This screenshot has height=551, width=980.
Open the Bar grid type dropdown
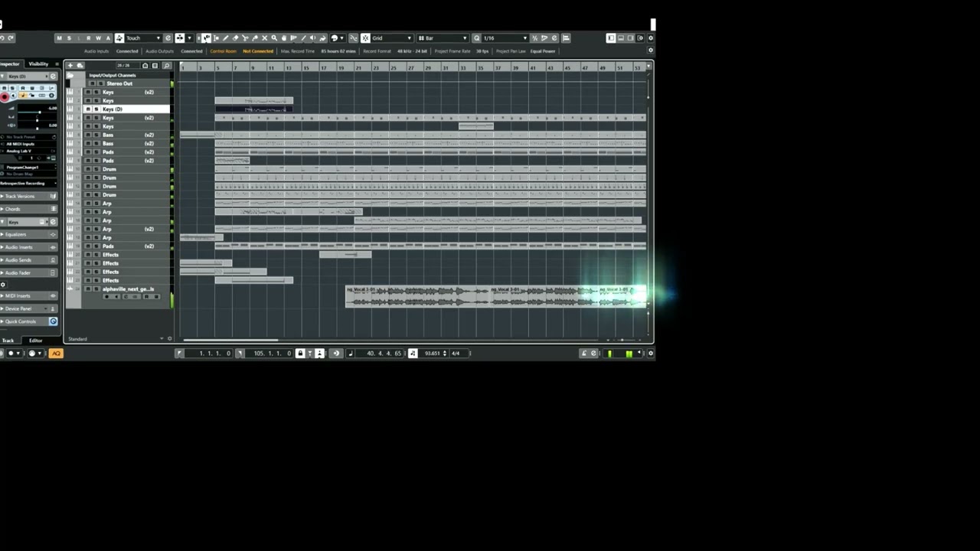click(443, 37)
